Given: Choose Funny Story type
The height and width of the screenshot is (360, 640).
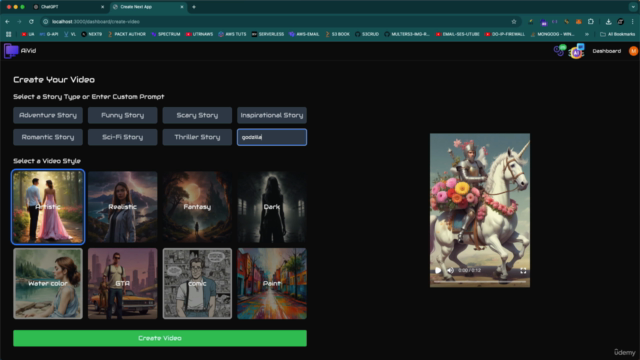Looking at the screenshot, I should pyautogui.click(x=122, y=115).
